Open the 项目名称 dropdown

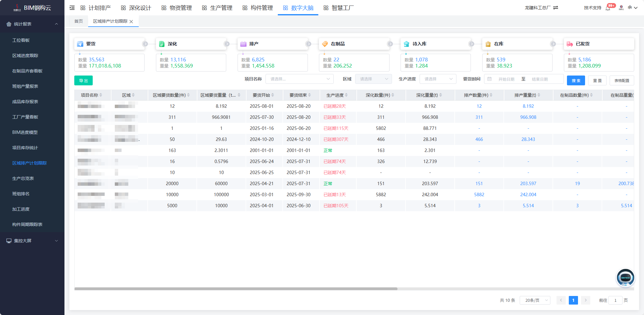click(x=300, y=79)
